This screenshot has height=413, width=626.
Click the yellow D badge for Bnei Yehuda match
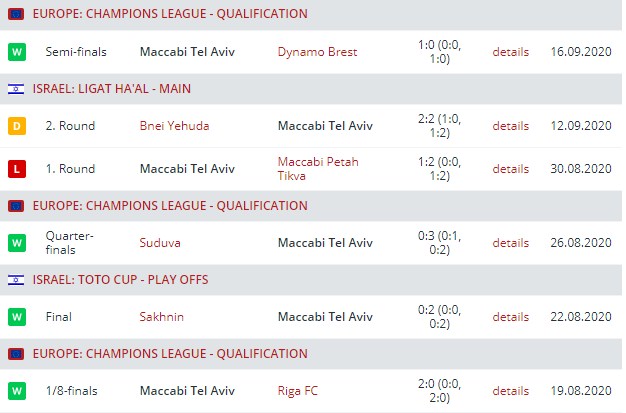pyautogui.click(x=16, y=126)
